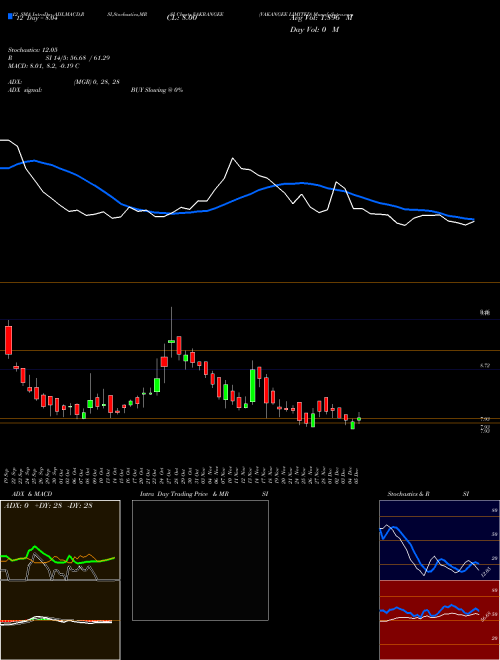Click the MACD histogram in the brown panel
The width and height of the screenshot is (500, 660).
pos(60,620)
